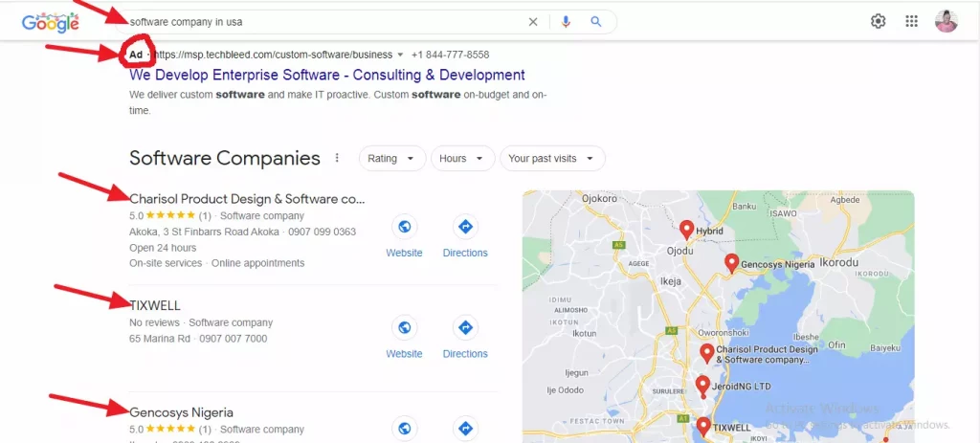980x443 pixels.
Task: Open Your past visits filter dropdown
Action: (552, 159)
